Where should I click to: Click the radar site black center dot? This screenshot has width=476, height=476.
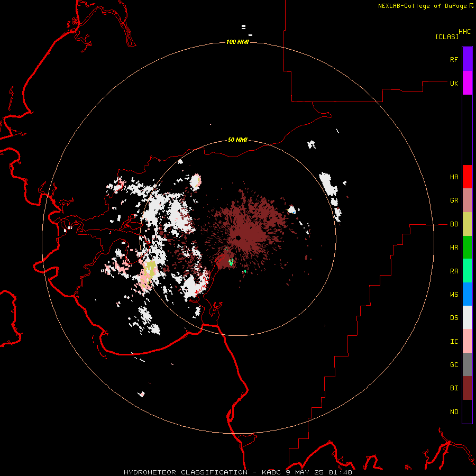(x=238, y=237)
